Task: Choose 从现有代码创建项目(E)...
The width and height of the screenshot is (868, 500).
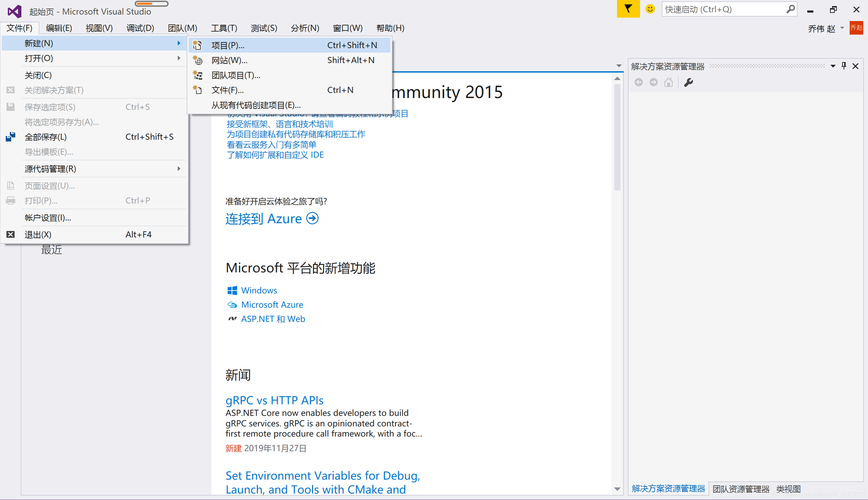Action: tap(289, 105)
